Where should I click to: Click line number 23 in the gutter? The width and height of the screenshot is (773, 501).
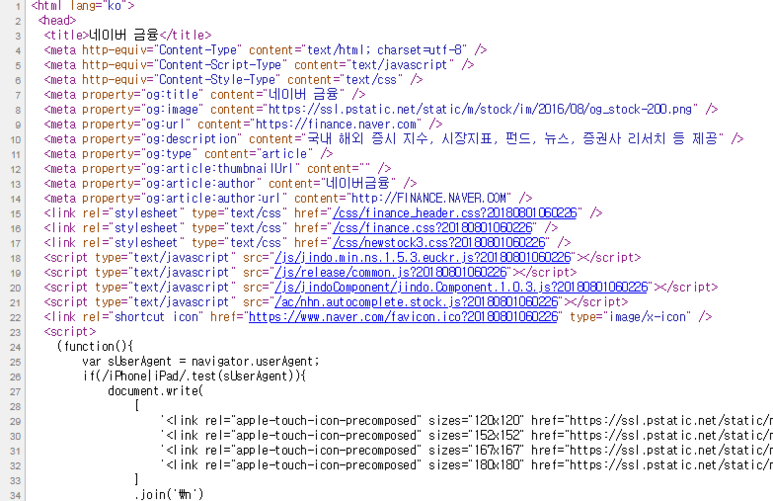click(16, 332)
